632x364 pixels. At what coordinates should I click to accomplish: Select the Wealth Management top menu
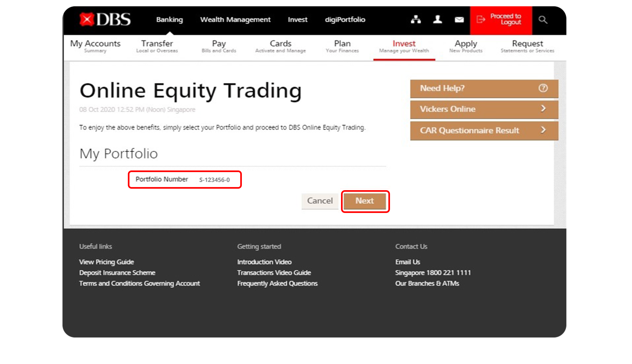click(235, 20)
